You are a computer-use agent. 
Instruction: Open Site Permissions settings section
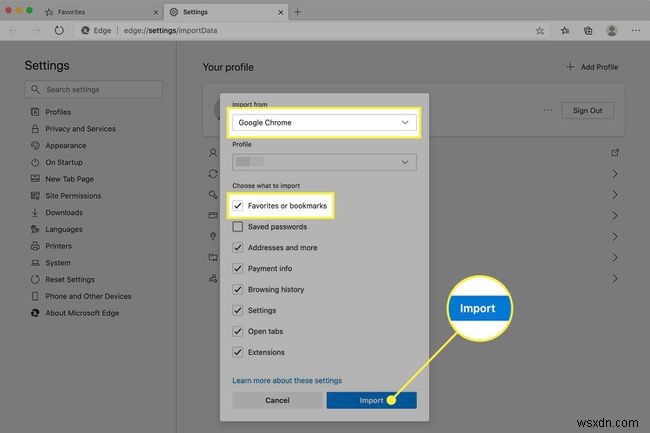pyautogui.click(x=73, y=196)
